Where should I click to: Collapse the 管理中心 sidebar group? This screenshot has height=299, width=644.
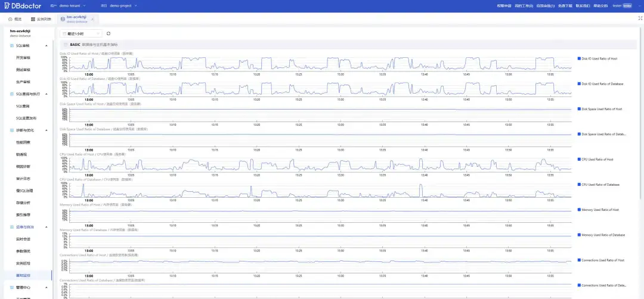[x=47, y=287]
